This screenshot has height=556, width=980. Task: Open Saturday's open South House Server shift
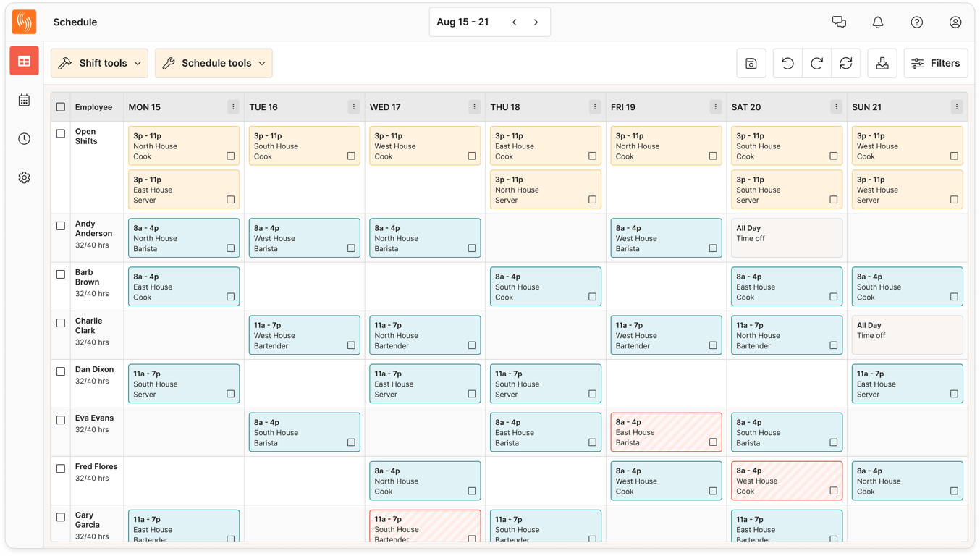point(787,190)
